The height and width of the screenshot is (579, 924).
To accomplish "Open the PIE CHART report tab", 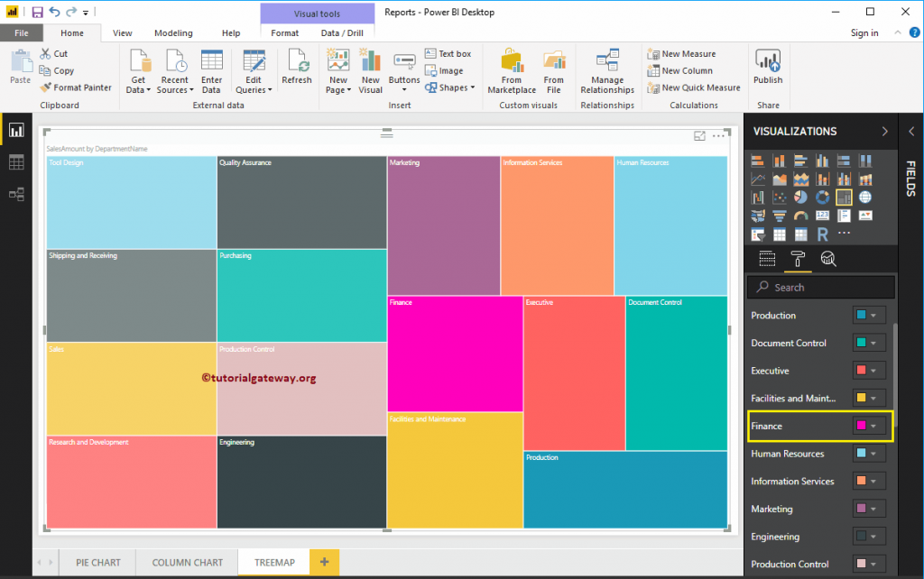I will 97,562.
